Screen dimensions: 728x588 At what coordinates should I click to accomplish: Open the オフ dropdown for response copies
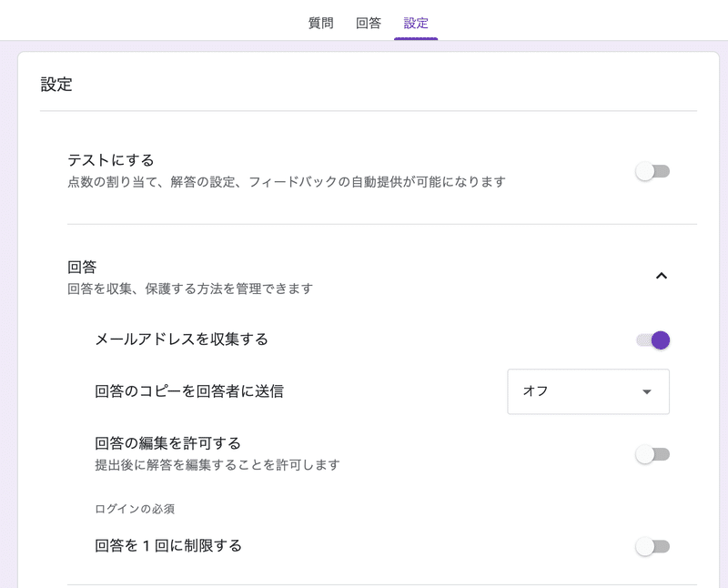click(588, 391)
